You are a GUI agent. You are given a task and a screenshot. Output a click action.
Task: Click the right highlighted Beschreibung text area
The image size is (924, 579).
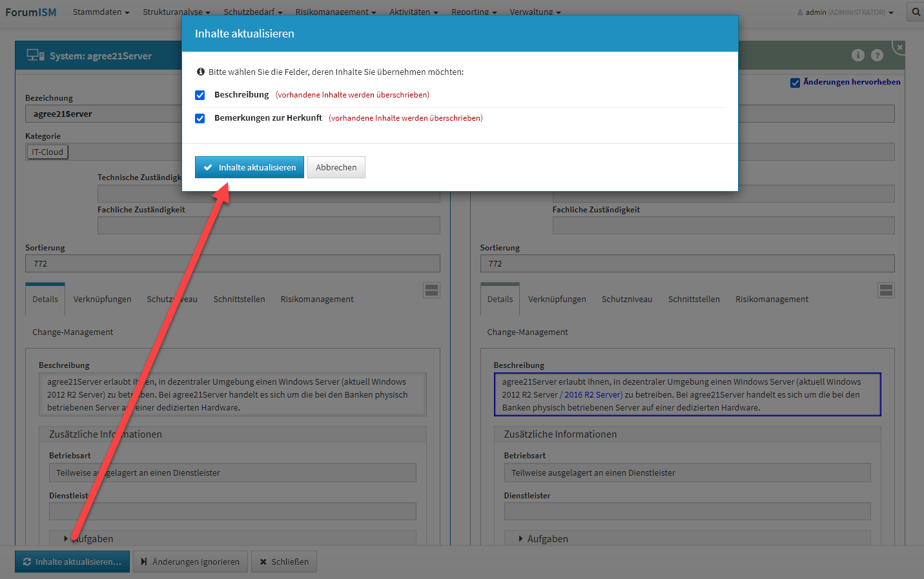687,394
